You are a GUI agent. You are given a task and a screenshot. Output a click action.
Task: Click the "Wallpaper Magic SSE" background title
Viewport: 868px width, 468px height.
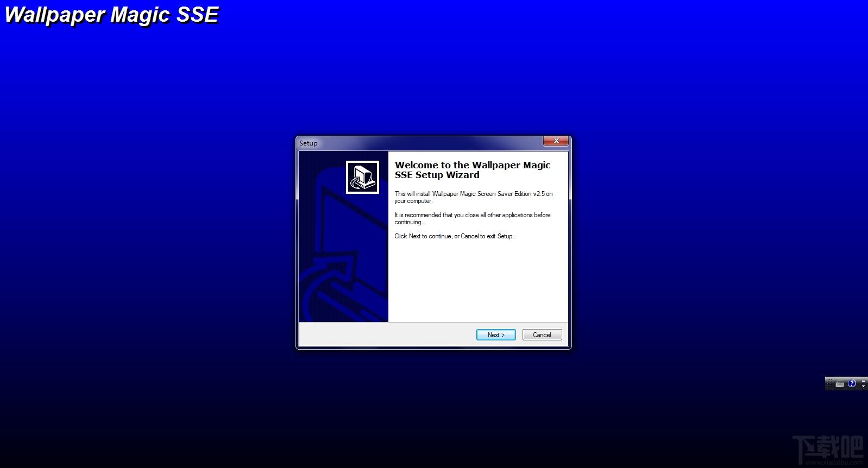(x=111, y=15)
